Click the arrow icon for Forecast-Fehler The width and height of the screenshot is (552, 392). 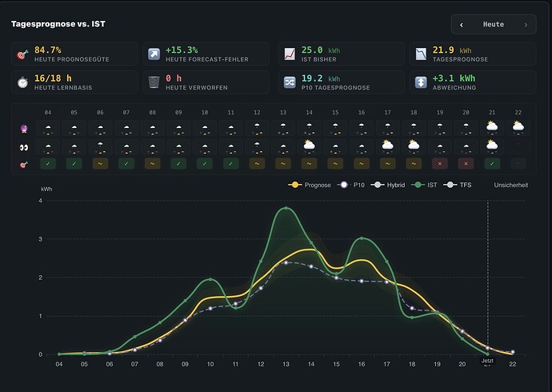click(154, 54)
